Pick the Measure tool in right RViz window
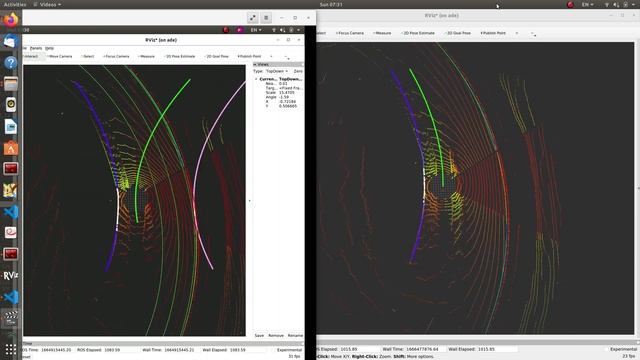 coord(382,33)
